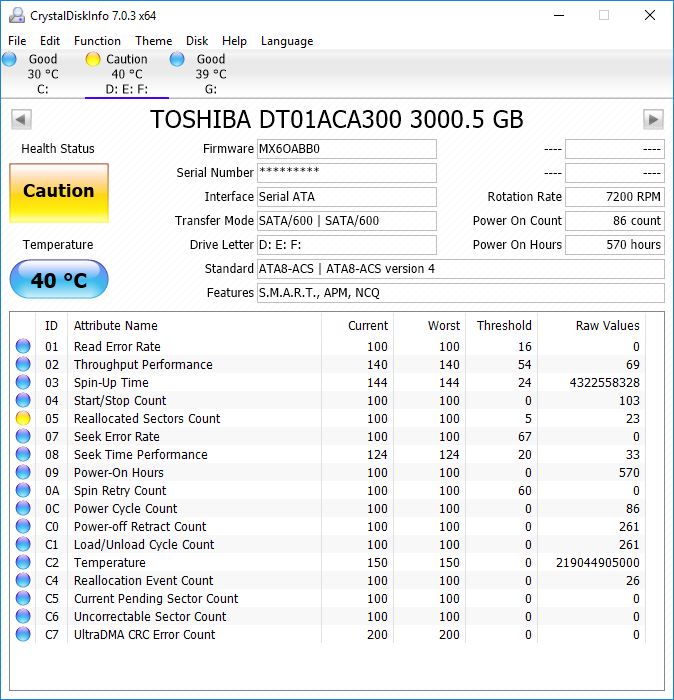Click the Firmware field MX6OABB0
Screen dimensions: 674x700
click(347, 149)
